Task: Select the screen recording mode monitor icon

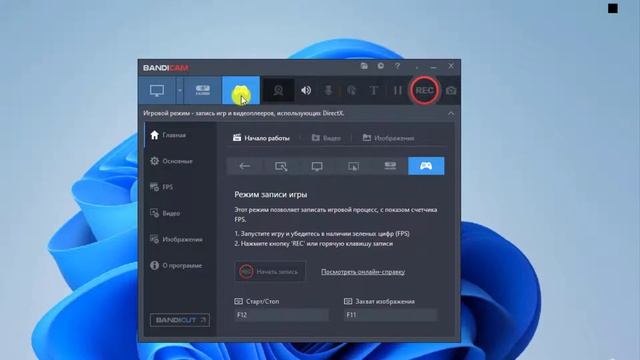Action: click(157, 90)
